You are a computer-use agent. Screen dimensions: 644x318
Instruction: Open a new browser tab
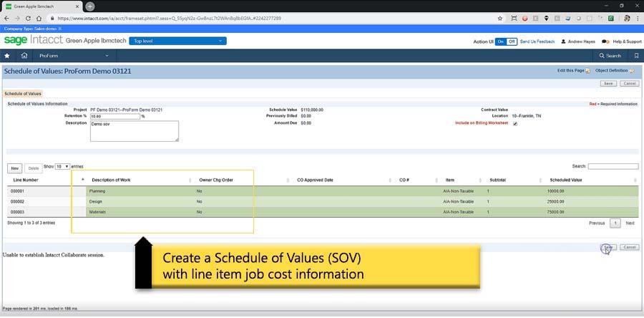point(89,6)
